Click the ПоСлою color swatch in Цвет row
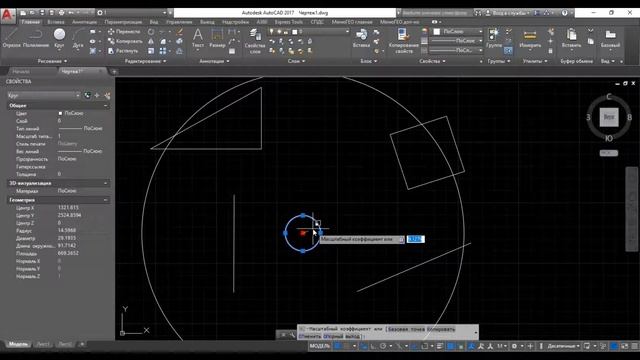This screenshot has height=360, width=640. click(x=60, y=113)
